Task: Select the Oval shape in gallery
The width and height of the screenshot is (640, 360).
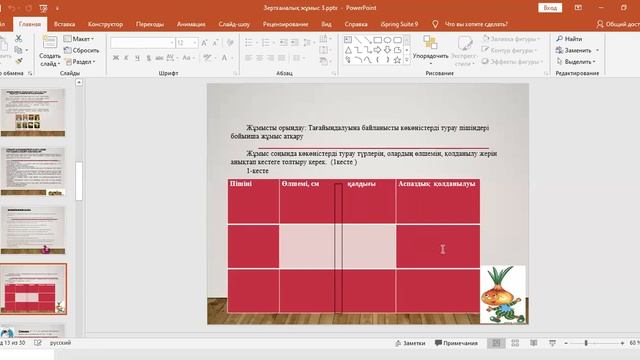Action: (387, 40)
